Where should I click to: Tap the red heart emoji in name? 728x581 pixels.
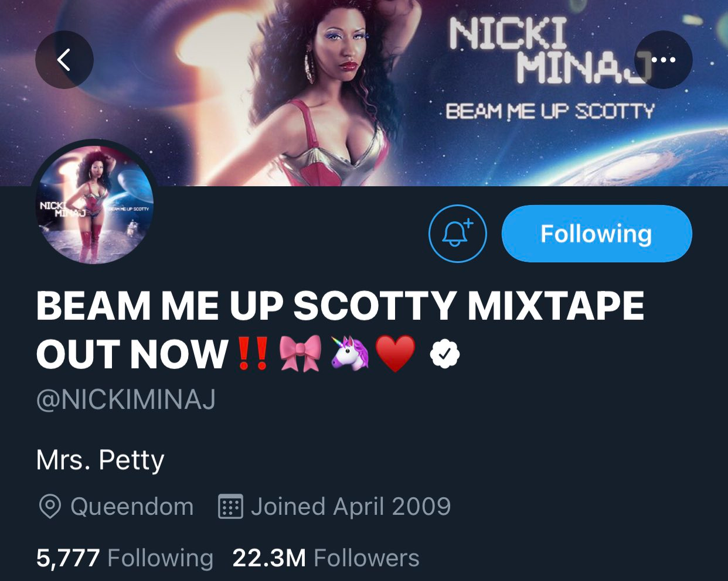tap(396, 354)
